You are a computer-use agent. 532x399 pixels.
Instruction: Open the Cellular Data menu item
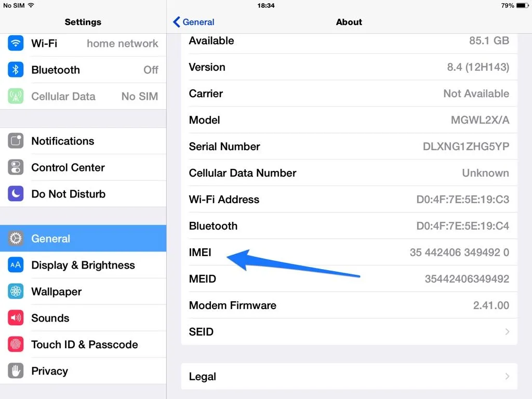point(63,97)
